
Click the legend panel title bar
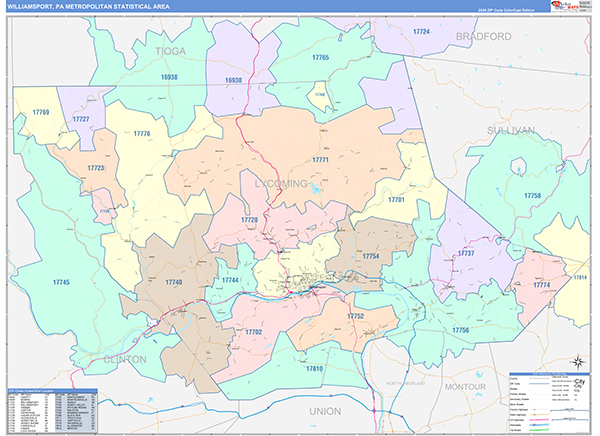(x=549, y=374)
